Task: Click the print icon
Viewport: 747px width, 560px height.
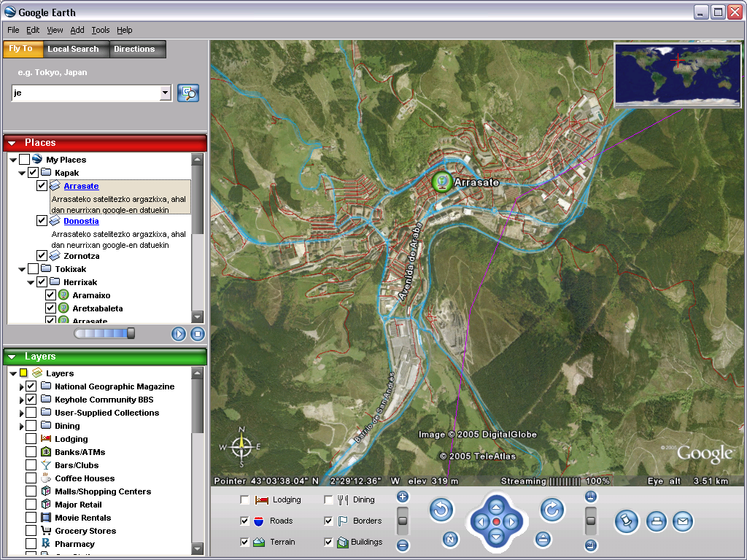Action: (x=657, y=521)
